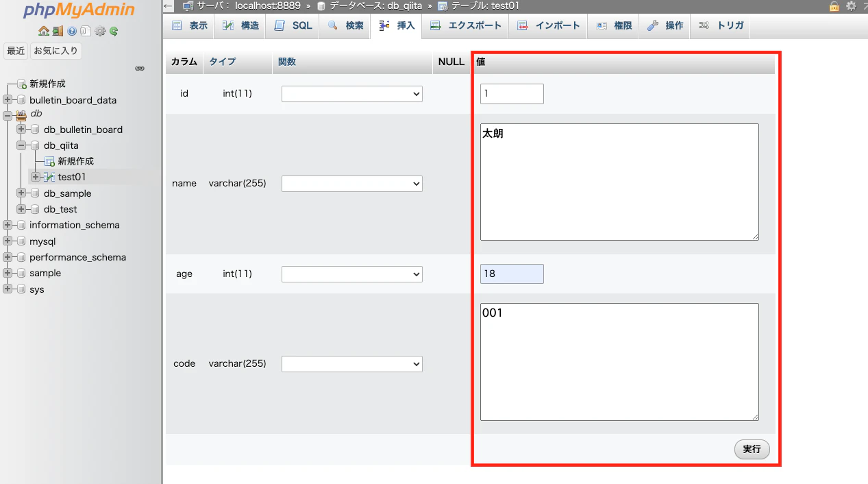Click the 実行 button

(752, 449)
